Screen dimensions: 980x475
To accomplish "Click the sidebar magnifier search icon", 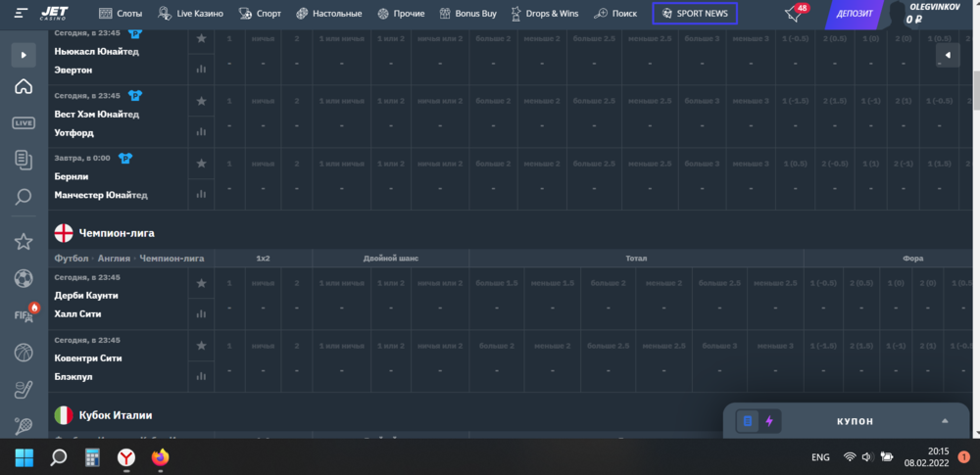I will click(24, 197).
